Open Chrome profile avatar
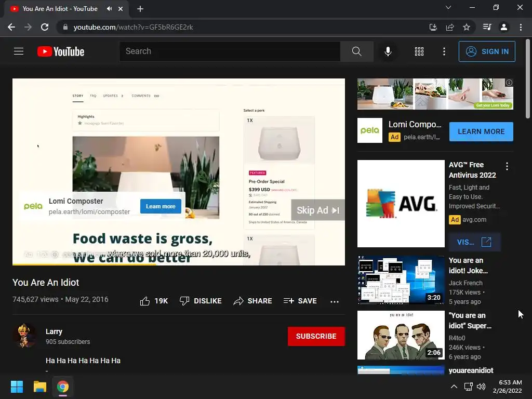The image size is (532, 399). click(x=504, y=27)
